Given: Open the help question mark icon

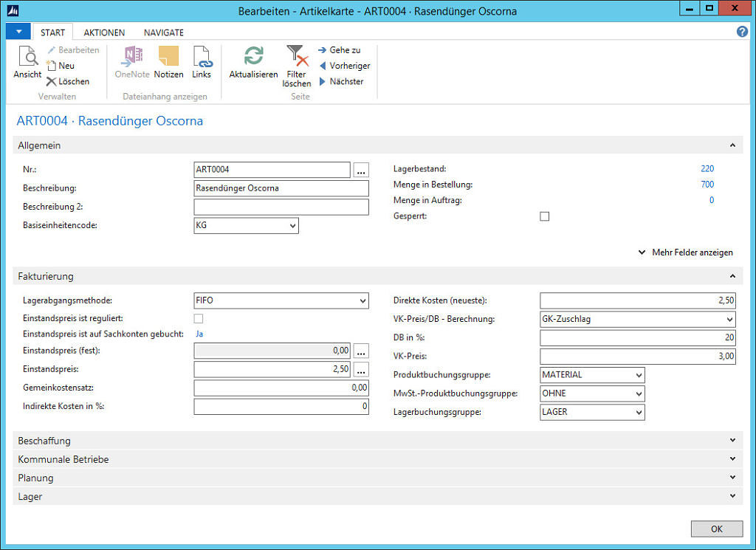Looking at the screenshot, I should click(742, 31).
